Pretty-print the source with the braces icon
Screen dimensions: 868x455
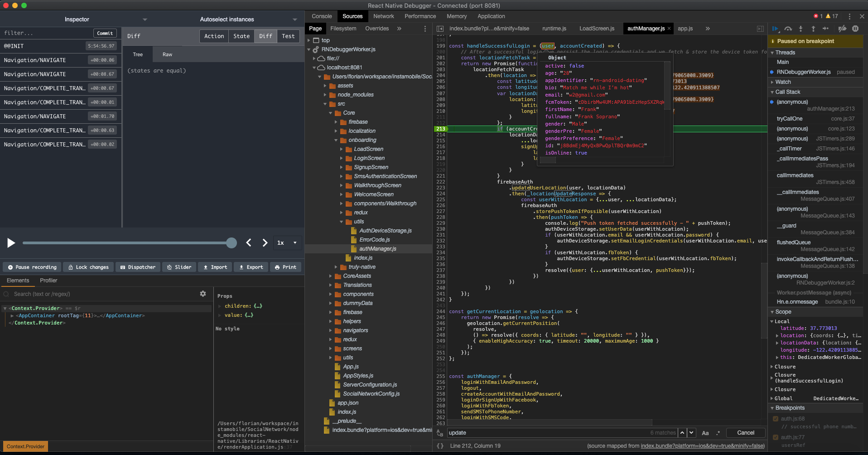tap(440, 445)
